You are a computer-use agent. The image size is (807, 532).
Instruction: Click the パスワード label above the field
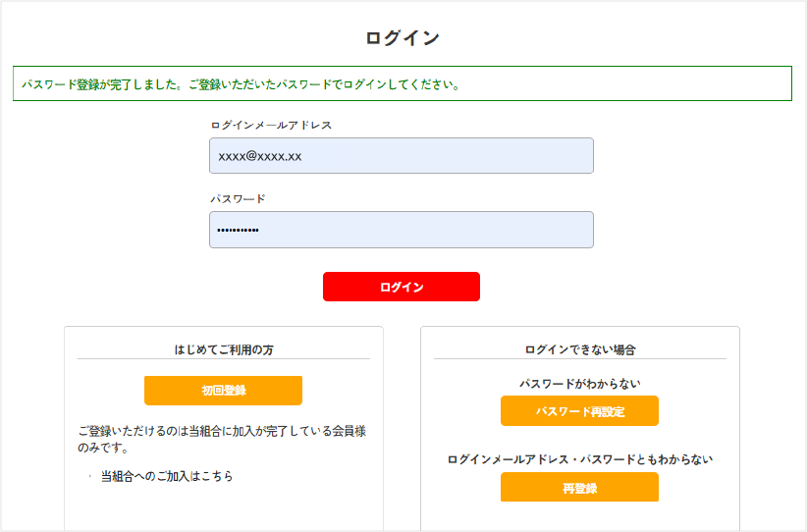point(238,199)
